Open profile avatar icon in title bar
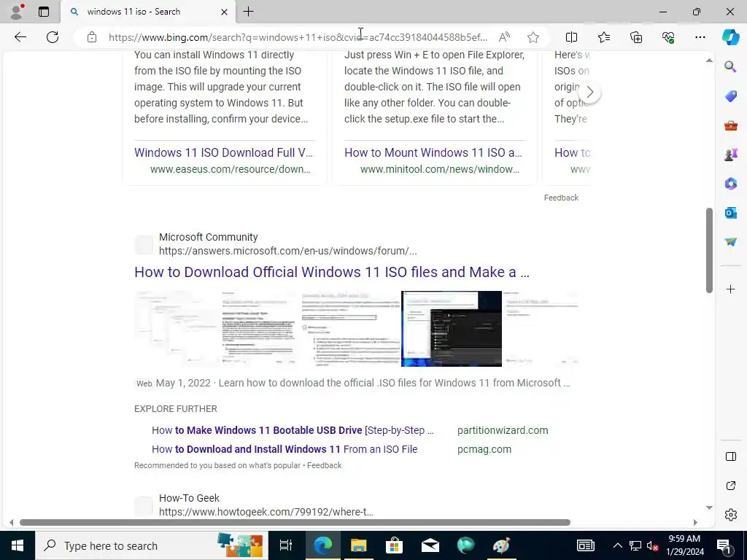 point(17,12)
